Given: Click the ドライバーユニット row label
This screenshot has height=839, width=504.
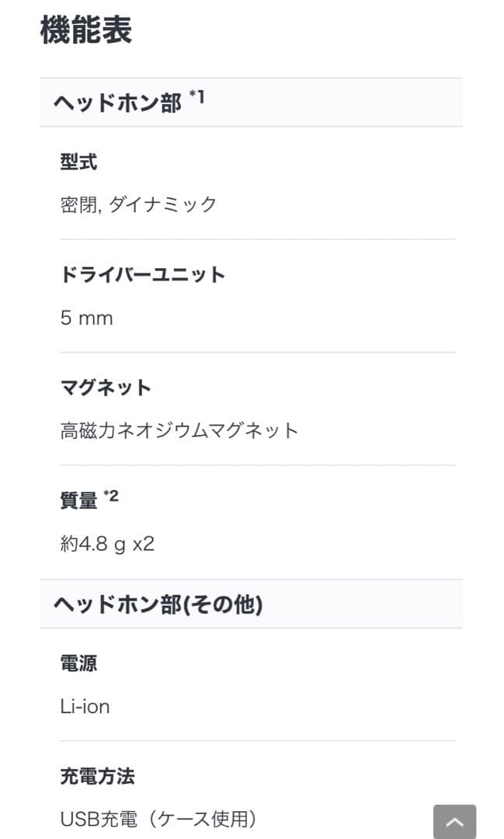Looking at the screenshot, I should coord(141,274).
